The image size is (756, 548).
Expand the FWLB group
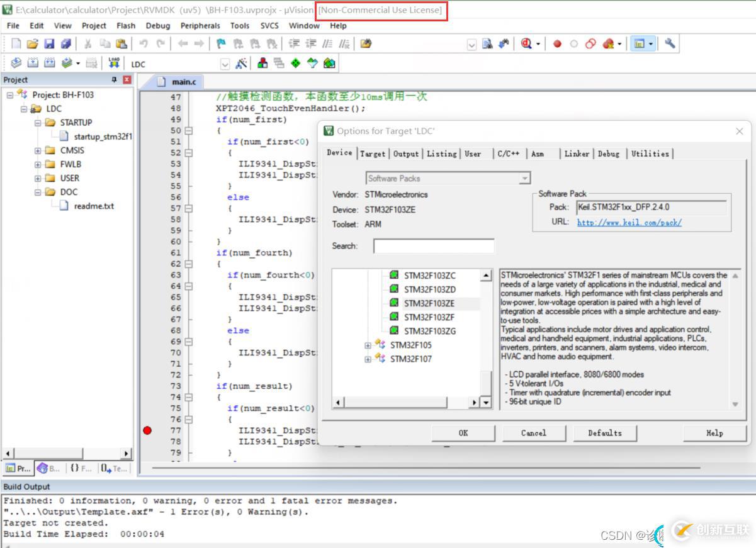[x=38, y=164]
